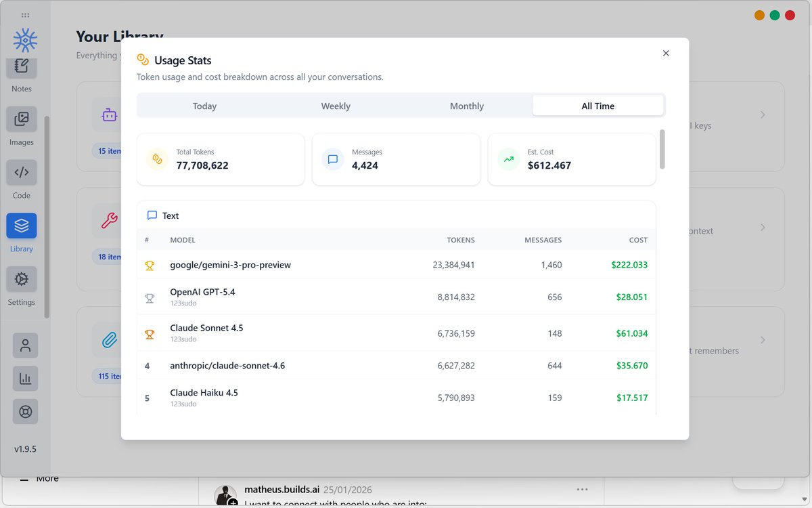The width and height of the screenshot is (812, 508).
Task: Switch to the Weekly tab
Action: (336, 106)
